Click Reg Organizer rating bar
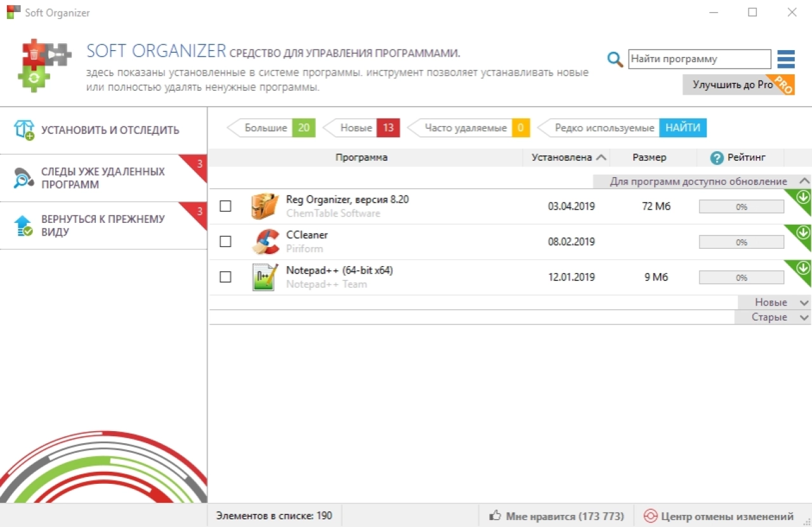 click(x=742, y=206)
